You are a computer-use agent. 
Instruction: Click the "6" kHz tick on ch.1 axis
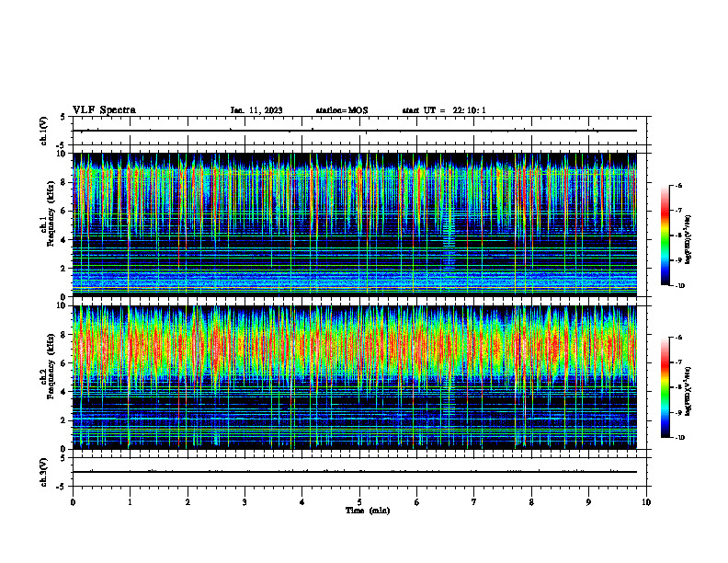pyautogui.click(x=63, y=212)
